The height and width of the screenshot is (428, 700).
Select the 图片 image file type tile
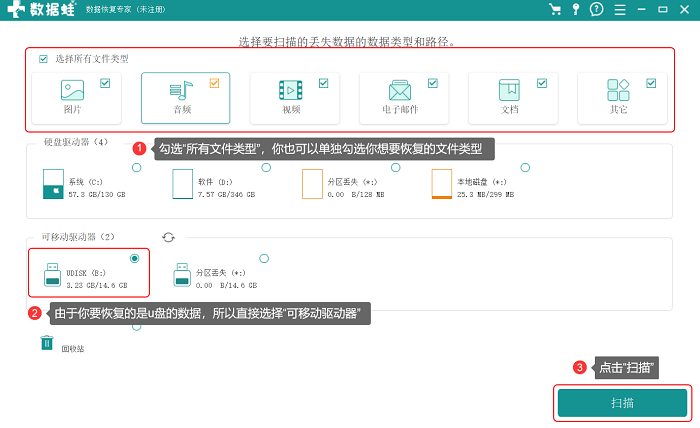77,98
